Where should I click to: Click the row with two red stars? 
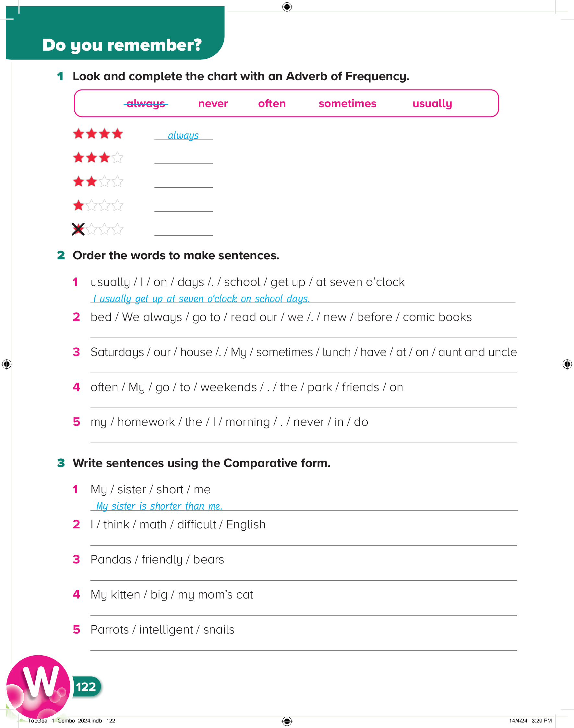(98, 181)
